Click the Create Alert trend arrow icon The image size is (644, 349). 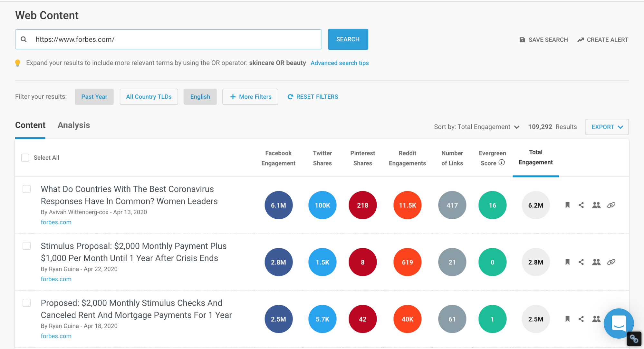coord(581,40)
